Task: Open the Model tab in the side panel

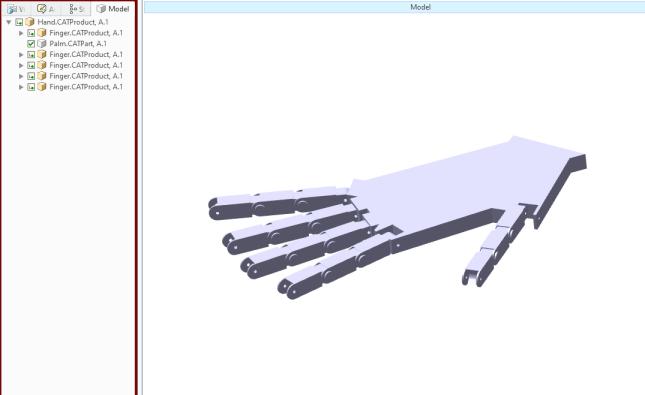Action: coord(112,9)
